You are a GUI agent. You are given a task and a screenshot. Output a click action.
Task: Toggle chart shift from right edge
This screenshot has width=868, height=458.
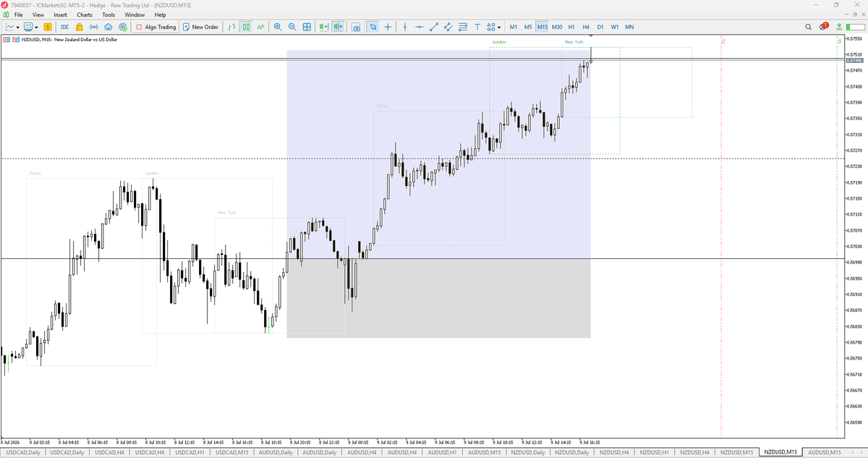(338, 27)
